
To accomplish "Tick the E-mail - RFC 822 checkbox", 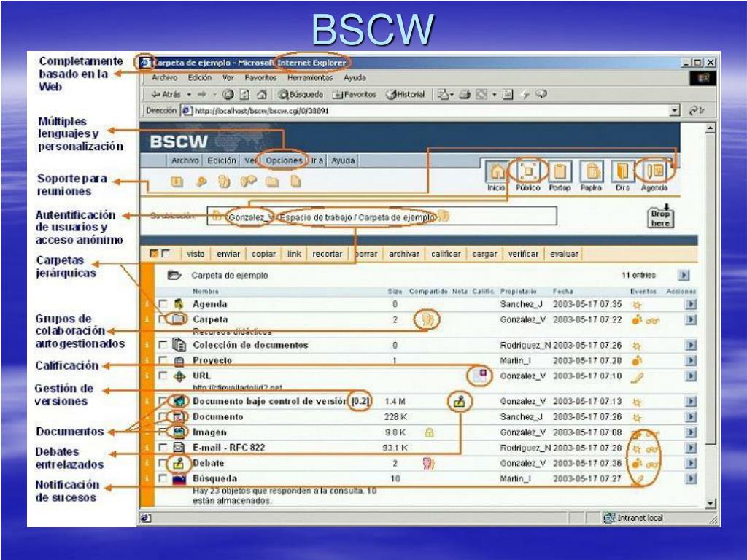I will (163, 448).
